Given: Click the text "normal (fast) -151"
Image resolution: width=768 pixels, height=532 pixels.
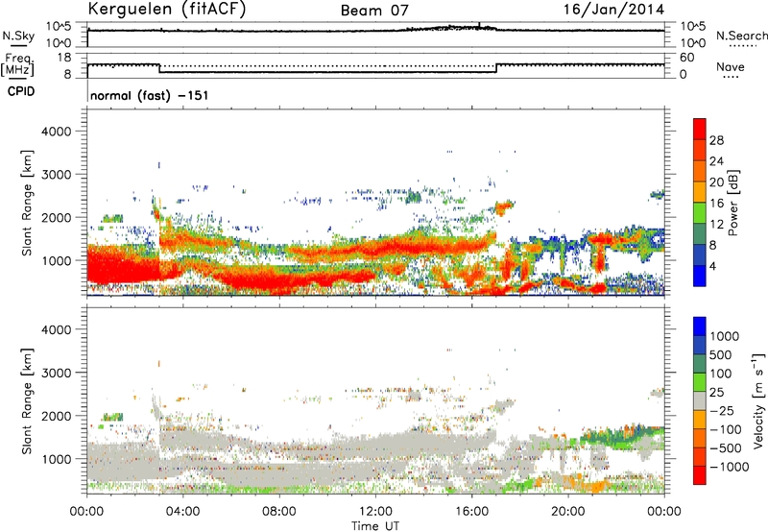Looking at the screenshot, I should coord(150,95).
